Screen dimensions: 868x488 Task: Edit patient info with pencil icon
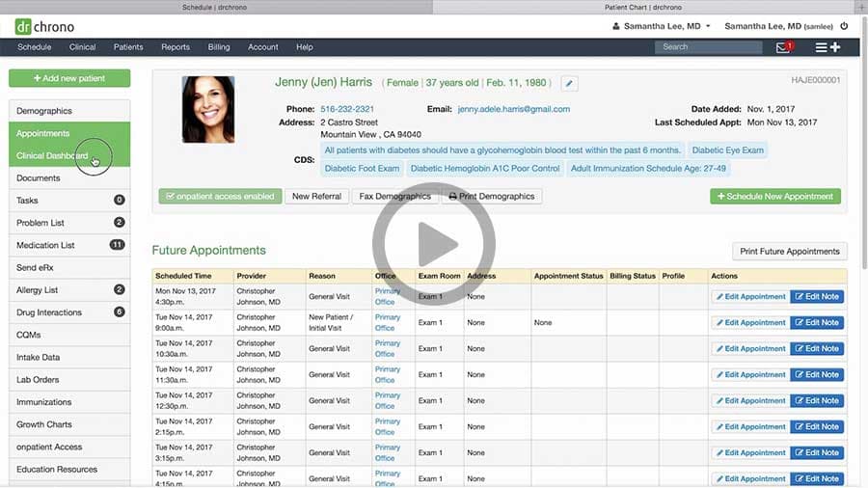pos(569,84)
